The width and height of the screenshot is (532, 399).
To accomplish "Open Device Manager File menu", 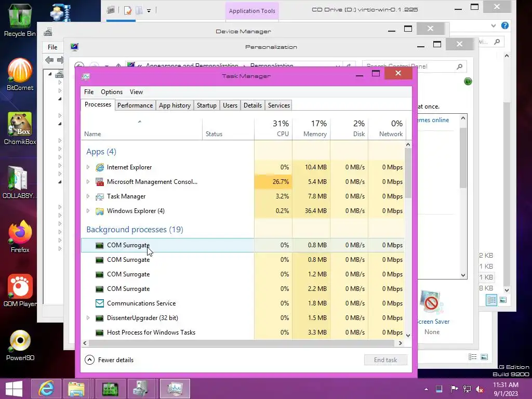I will (52, 47).
